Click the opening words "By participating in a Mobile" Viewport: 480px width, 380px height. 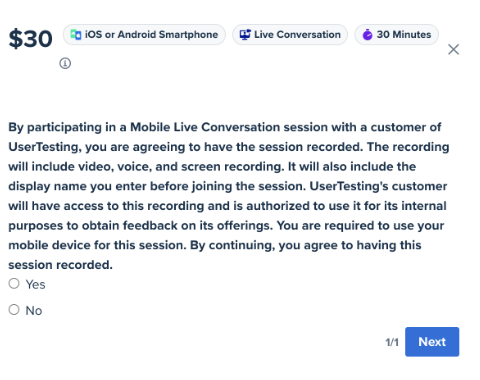[x=89, y=127]
